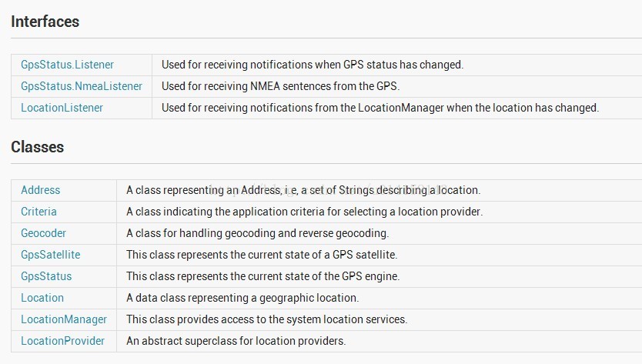
Task: Click the description about geocoding and reverse geocoding
Action: pyautogui.click(x=258, y=233)
